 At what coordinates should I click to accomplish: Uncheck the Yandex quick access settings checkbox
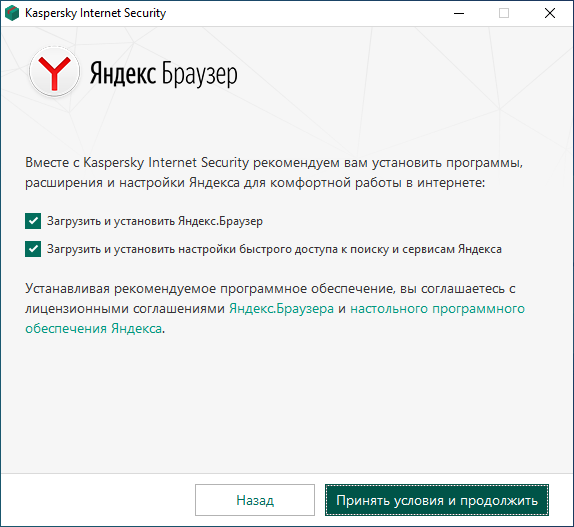point(33,249)
